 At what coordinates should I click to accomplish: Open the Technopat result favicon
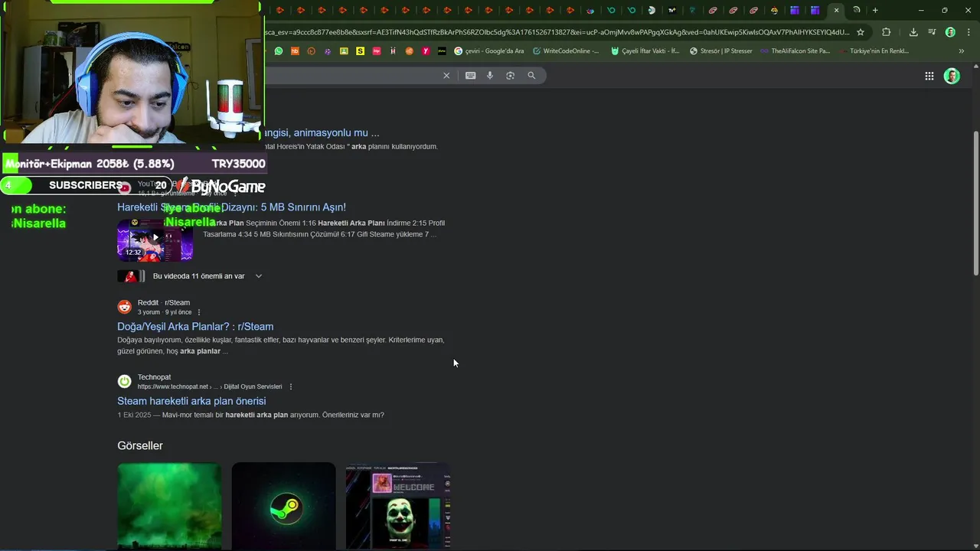[124, 381]
